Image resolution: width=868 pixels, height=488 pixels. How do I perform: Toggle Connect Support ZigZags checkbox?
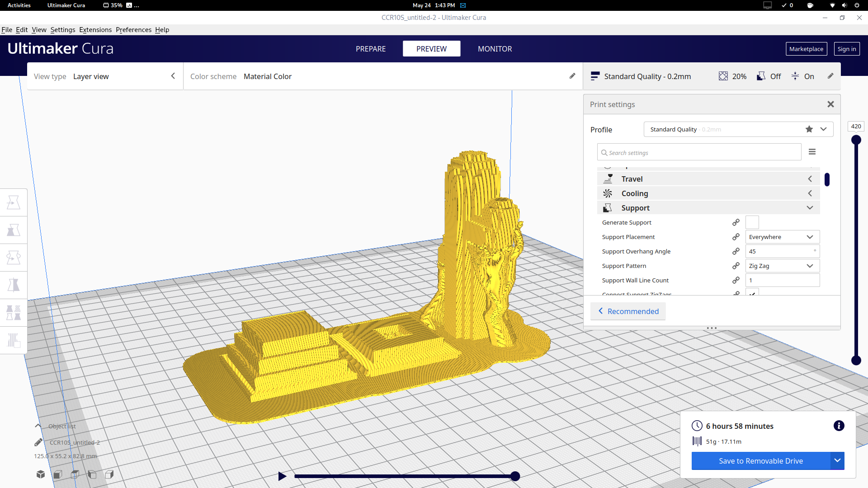752,292
